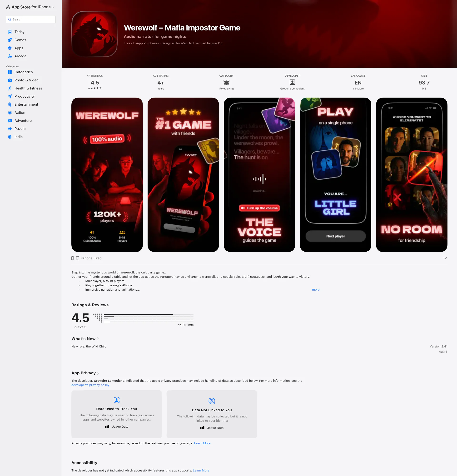
Task: Click the Arcade joystick icon
Action: tap(10, 56)
